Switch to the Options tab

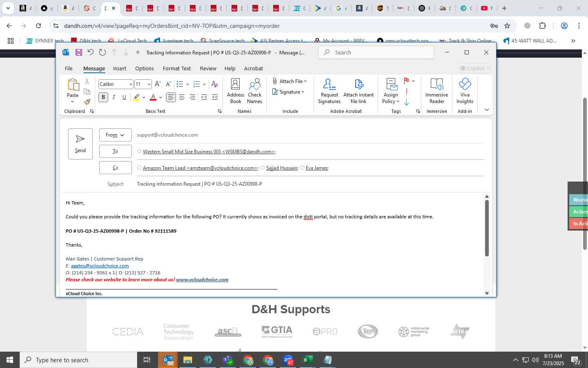coord(145,69)
